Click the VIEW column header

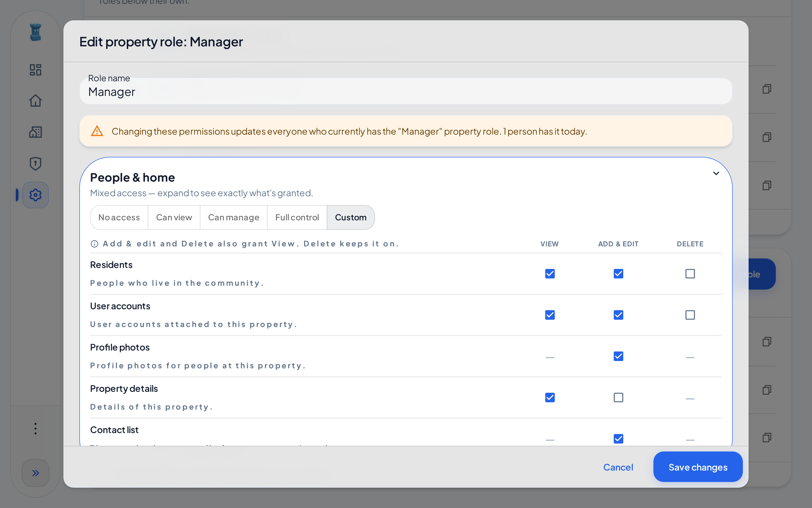click(550, 244)
